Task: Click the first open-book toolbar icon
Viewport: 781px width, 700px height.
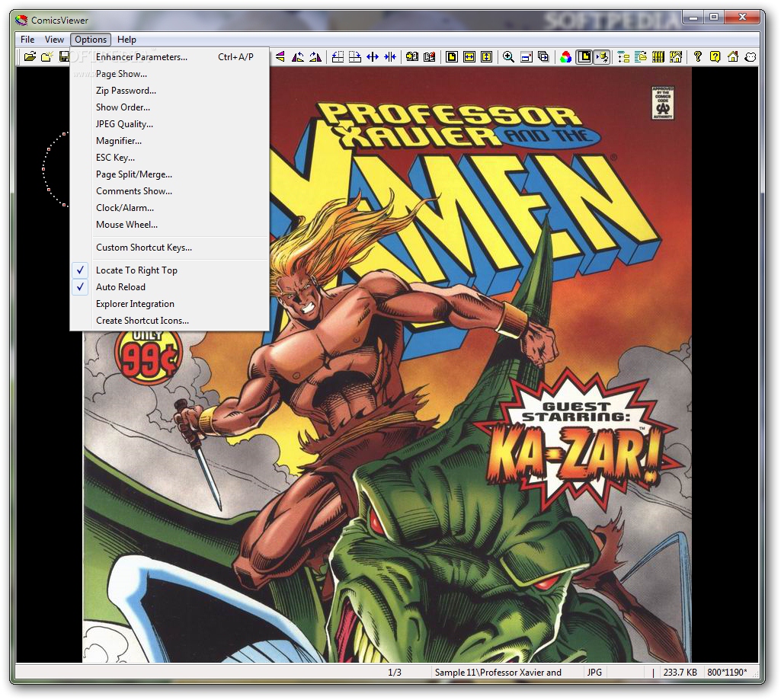Action: click(x=412, y=57)
